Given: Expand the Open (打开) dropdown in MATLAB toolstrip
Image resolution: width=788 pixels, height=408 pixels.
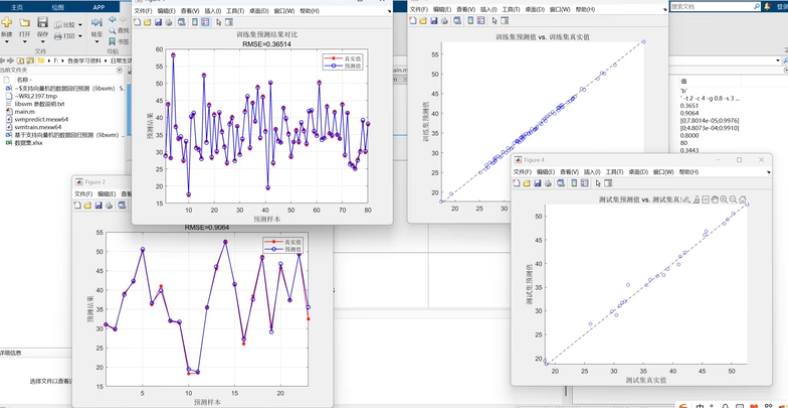Looking at the screenshot, I should [24, 41].
